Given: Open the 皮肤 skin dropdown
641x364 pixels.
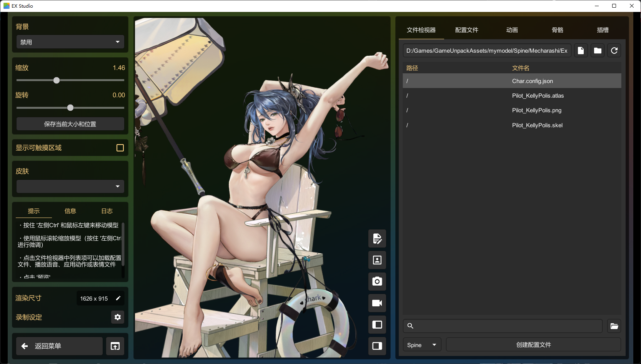Looking at the screenshot, I should (70, 186).
